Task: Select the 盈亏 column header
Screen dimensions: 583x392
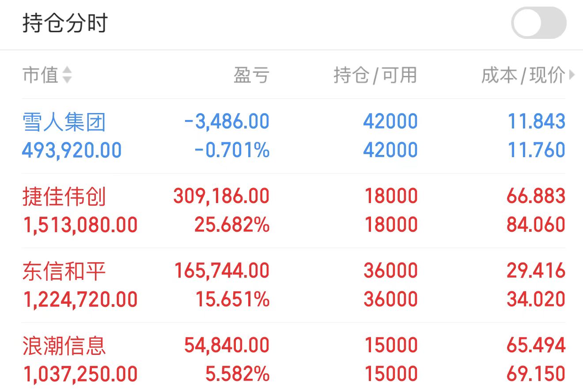Action: pos(251,75)
